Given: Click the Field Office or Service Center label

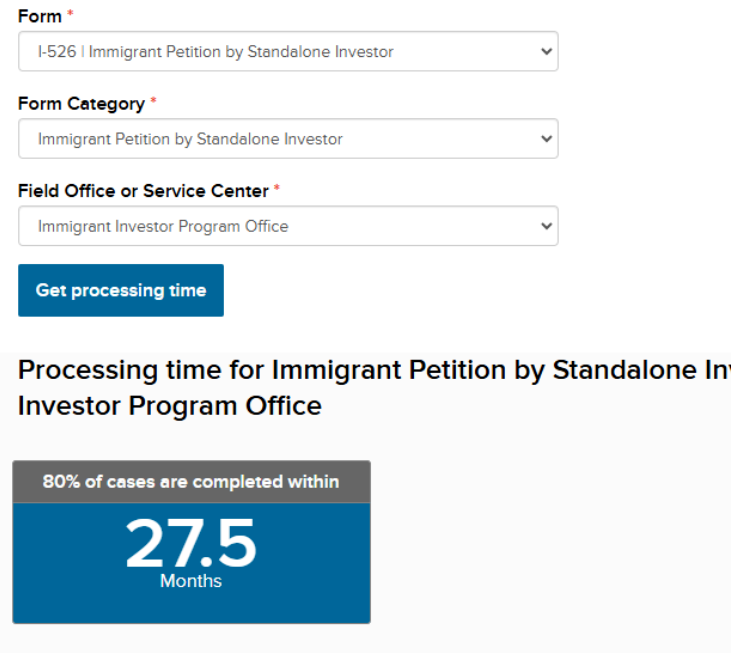Looking at the screenshot, I should 143,191.
